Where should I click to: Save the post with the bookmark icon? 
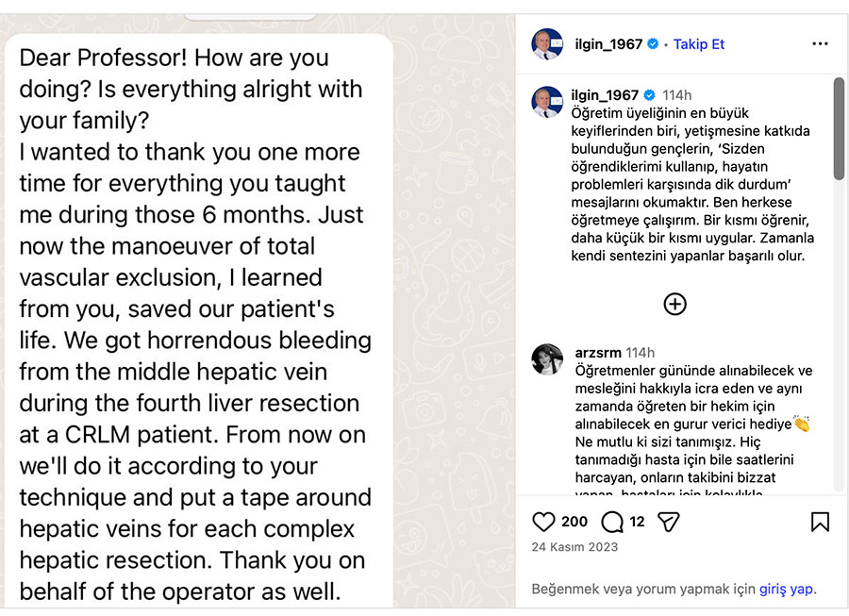tap(820, 522)
